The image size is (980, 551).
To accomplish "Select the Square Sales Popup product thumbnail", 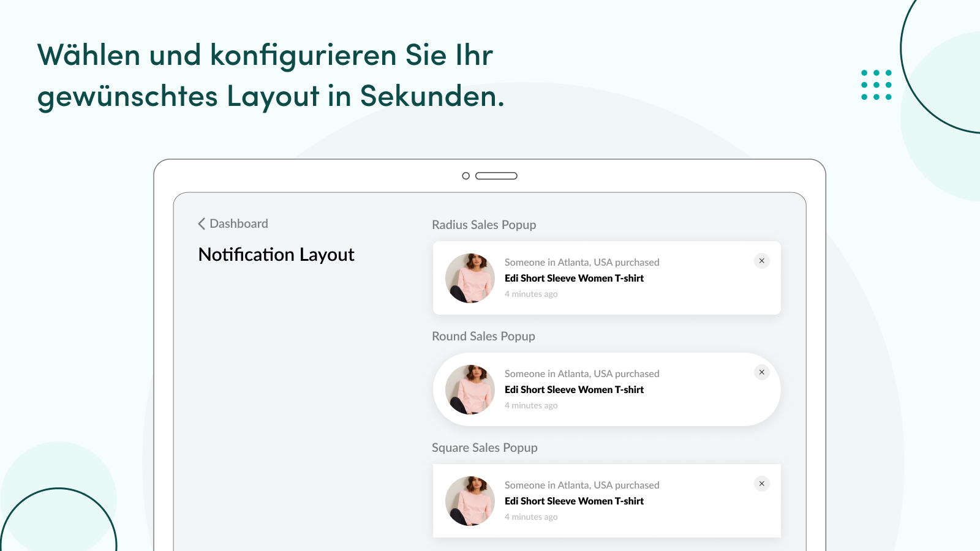I will click(470, 501).
